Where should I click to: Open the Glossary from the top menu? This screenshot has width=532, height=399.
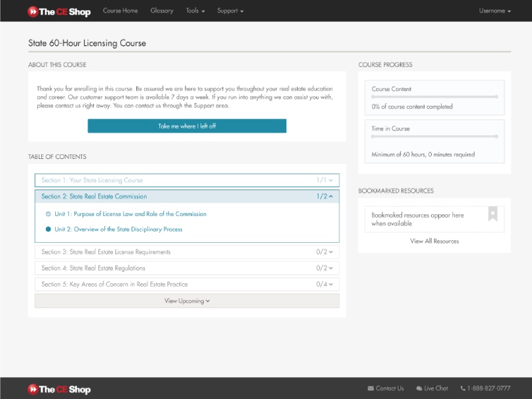pos(162,11)
